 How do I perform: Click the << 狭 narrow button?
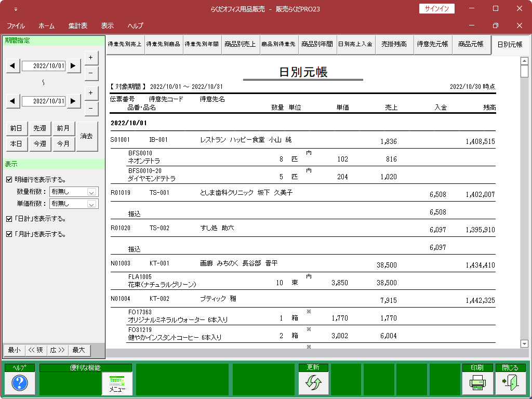pos(36,350)
